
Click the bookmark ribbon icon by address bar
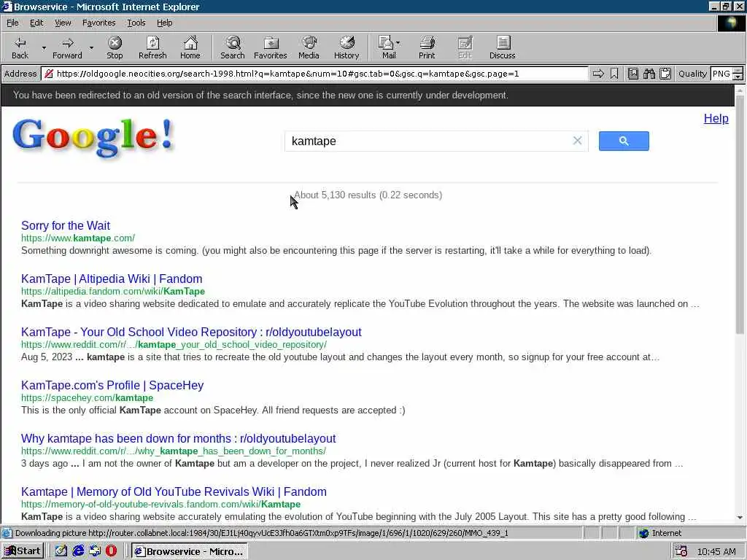(614, 74)
